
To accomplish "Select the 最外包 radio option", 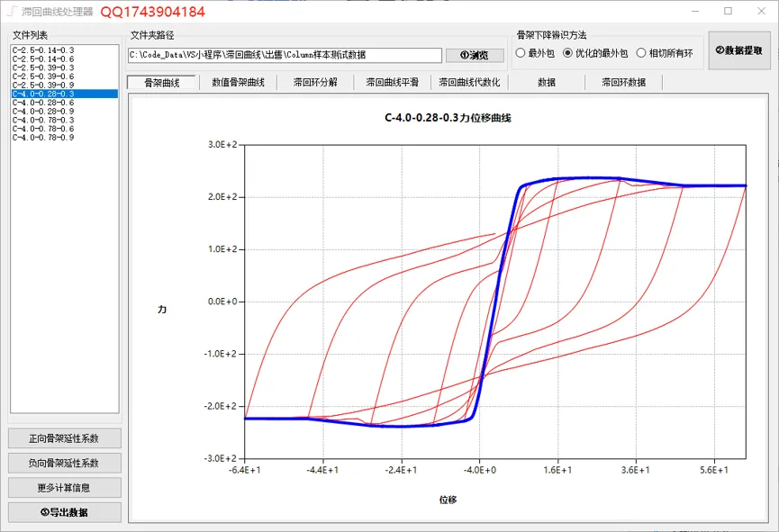I will click(x=535, y=52).
